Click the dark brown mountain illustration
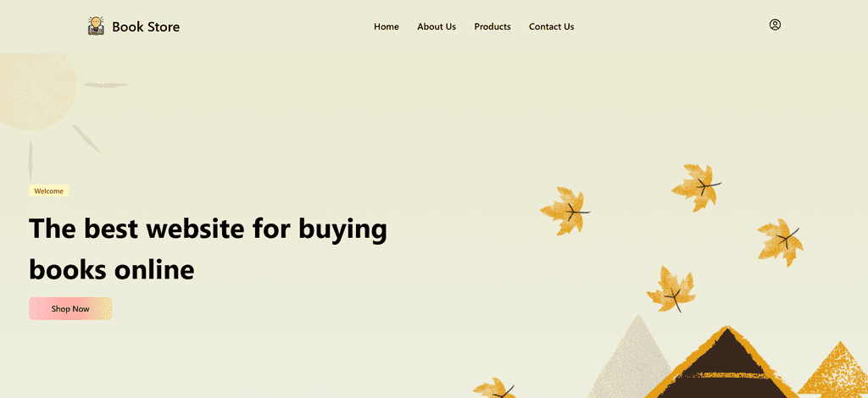Viewport: 868px width, 398px height. click(x=726, y=365)
